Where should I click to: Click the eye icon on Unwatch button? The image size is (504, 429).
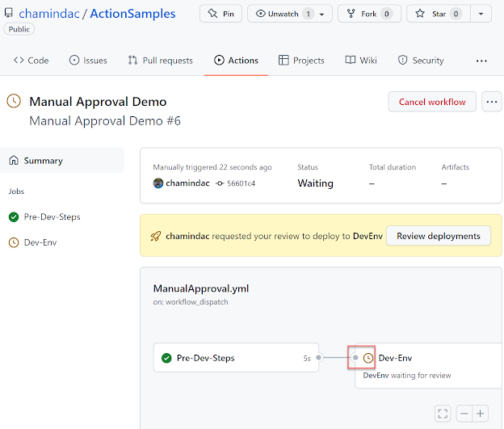point(261,14)
